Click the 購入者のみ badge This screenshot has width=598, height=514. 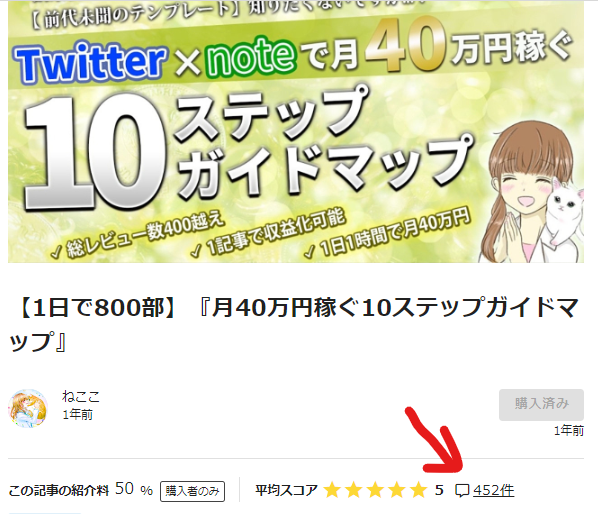[192, 491]
